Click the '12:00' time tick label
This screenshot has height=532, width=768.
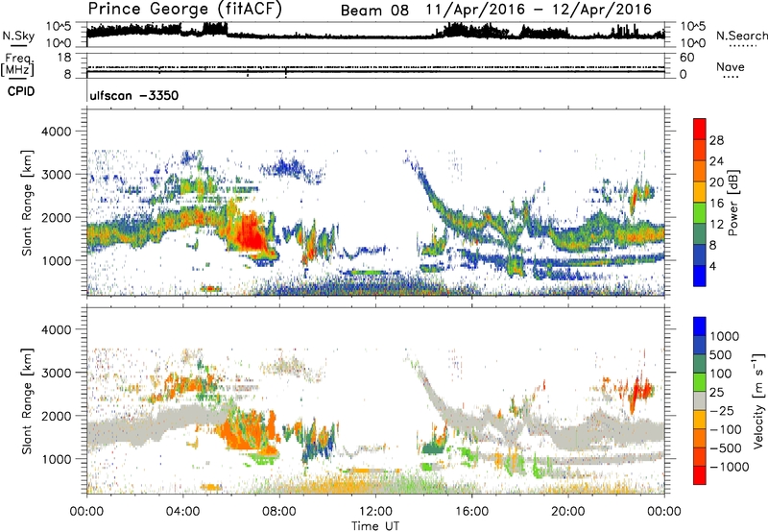(x=375, y=512)
